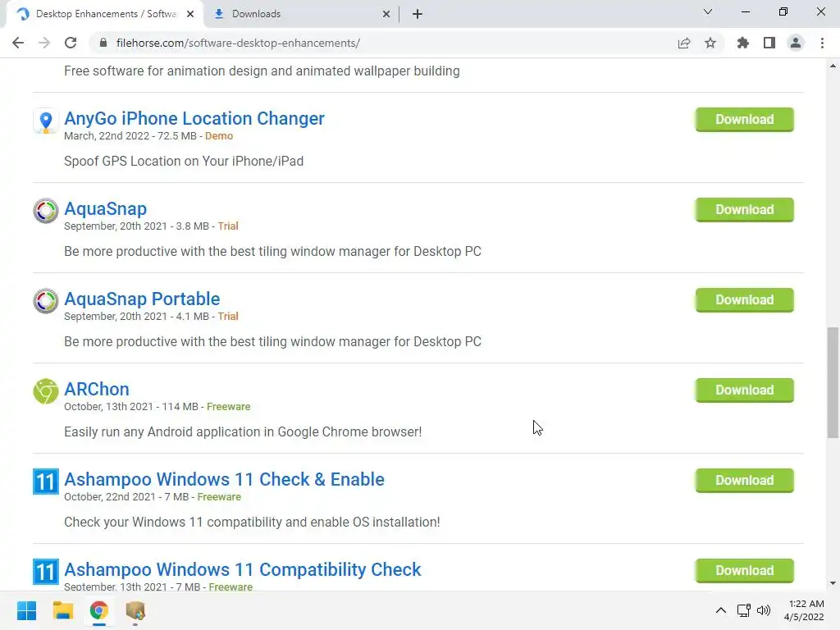Image resolution: width=840 pixels, height=630 pixels.
Task: Share this page via address bar icon
Action: click(x=684, y=43)
